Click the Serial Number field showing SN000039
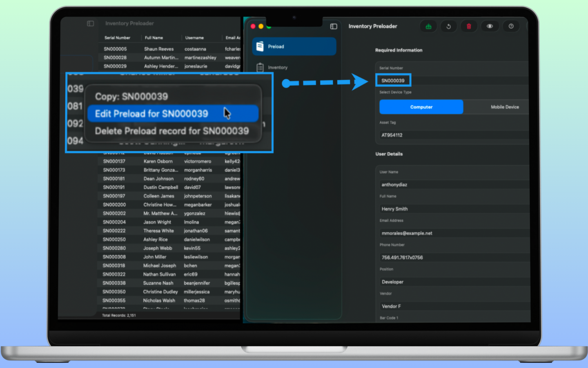 pyautogui.click(x=393, y=81)
